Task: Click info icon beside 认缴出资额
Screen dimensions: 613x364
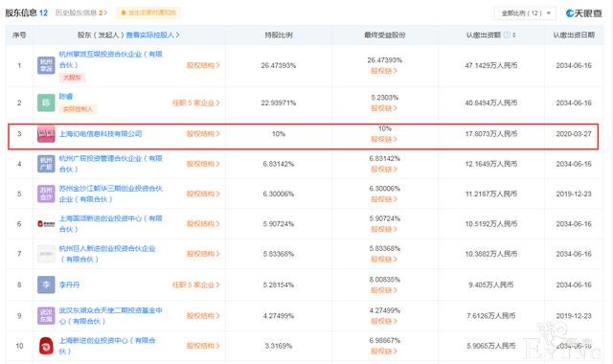Action: coord(507,34)
